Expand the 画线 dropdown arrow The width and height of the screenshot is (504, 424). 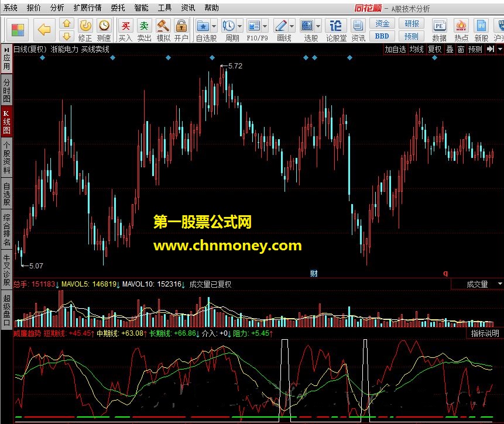click(292, 26)
